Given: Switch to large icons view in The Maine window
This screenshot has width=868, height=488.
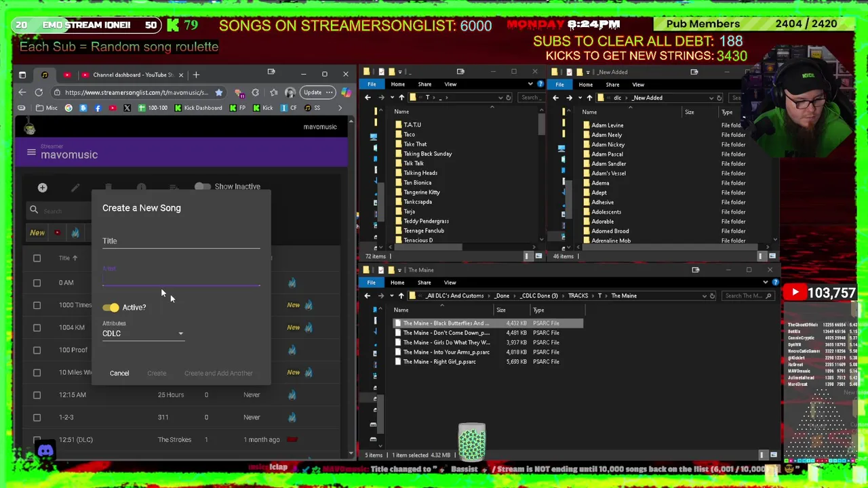Looking at the screenshot, I should point(773,455).
